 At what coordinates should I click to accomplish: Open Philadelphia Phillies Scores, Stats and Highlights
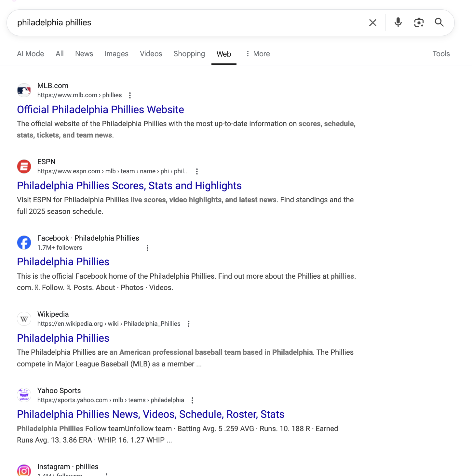129,186
